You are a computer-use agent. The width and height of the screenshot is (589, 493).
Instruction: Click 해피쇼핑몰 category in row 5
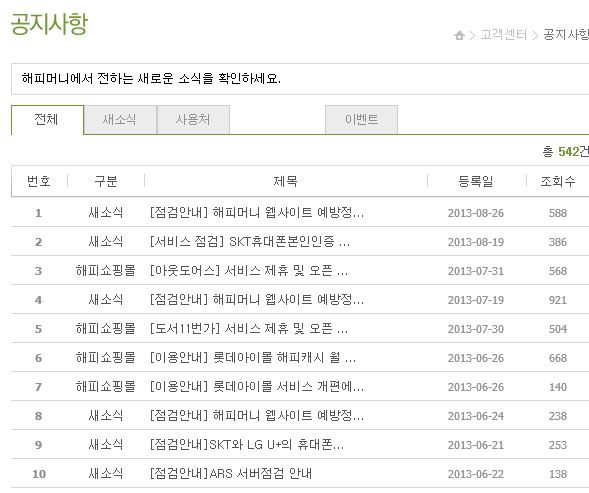click(106, 329)
